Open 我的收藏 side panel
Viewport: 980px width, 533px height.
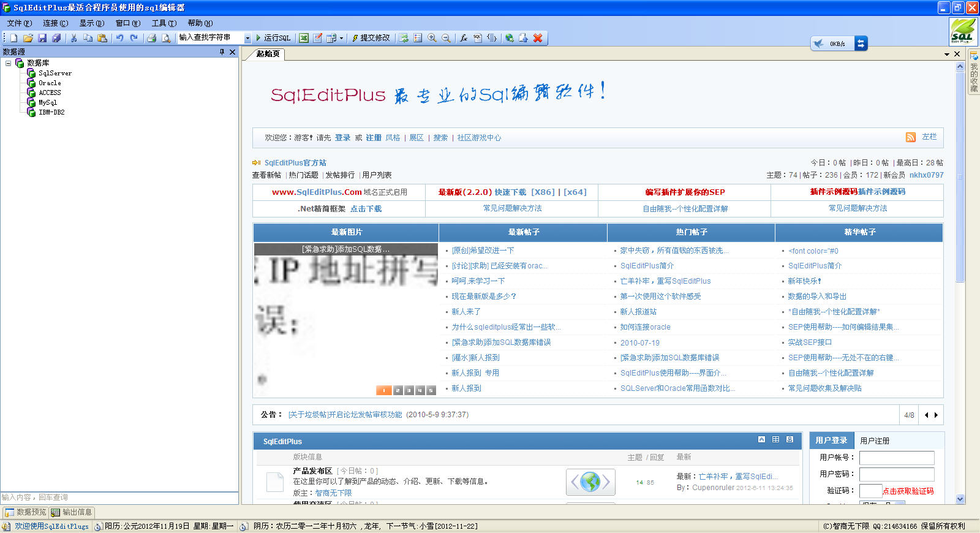(x=974, y=72)
